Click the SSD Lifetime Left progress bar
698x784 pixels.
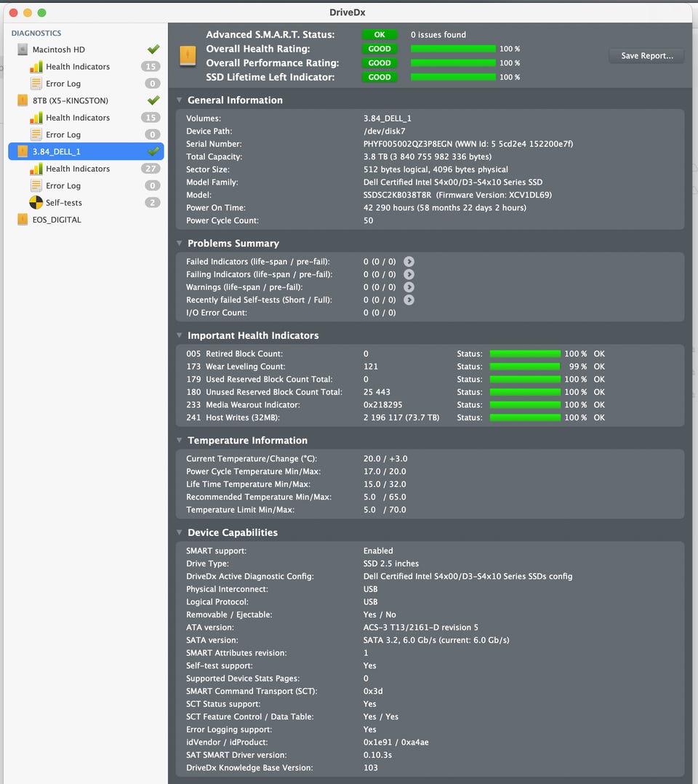(x=453, y=77)
